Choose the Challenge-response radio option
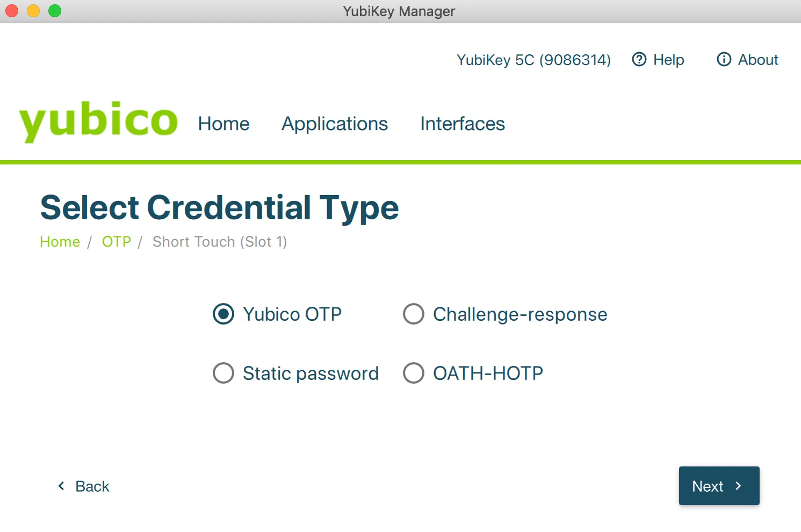This screenshot has width=801, height=532. (x=414, y=314)
